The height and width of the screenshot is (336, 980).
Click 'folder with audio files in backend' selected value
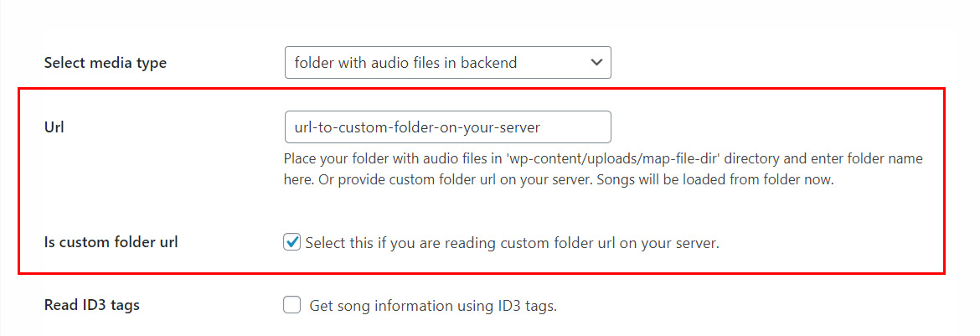tap(405, 63)
